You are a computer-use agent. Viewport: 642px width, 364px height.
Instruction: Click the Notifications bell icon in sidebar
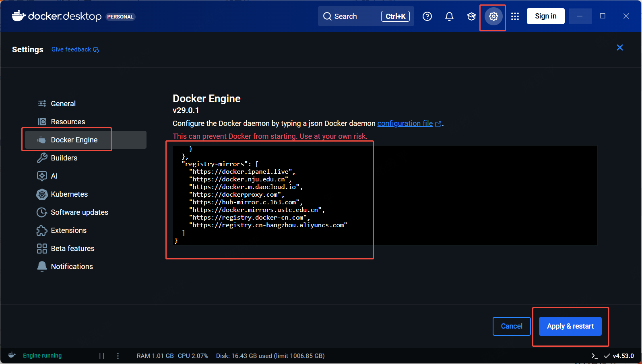pos(42,266)
